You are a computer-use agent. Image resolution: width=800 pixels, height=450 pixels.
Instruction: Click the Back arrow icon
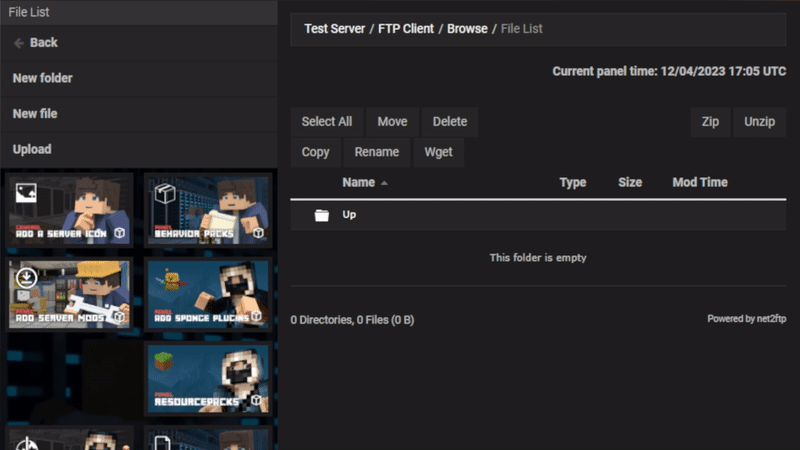[19, 43]
